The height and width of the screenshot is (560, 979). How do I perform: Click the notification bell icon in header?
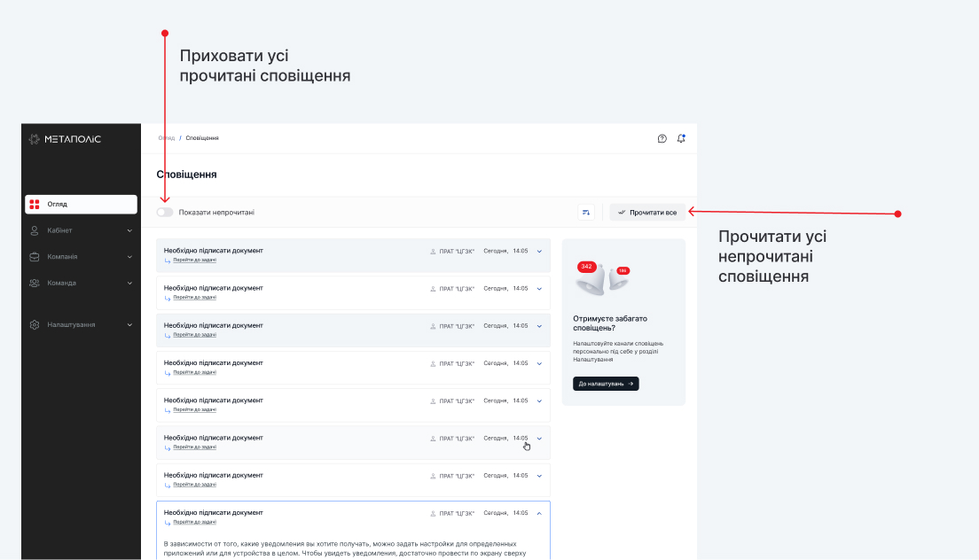681,138
